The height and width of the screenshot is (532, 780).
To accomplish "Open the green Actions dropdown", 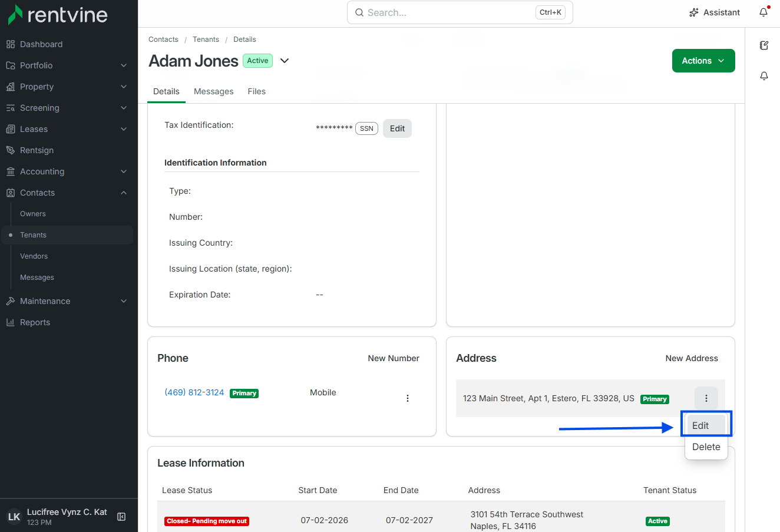I will (x=703, y=61).
